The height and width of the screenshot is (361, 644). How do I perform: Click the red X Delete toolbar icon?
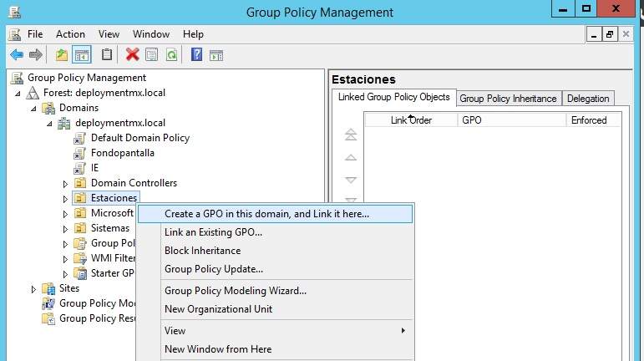pyautogui.click(x=132, y=55)
